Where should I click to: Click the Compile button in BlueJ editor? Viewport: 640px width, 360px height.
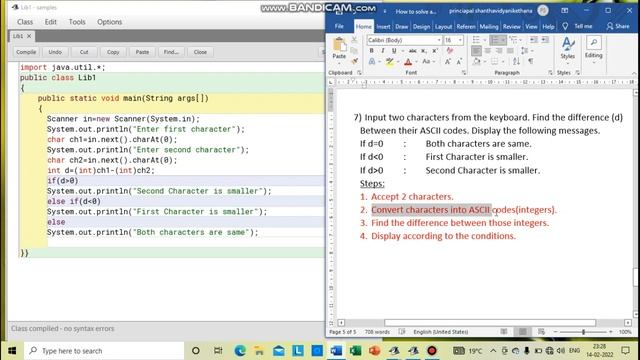[x=26, y=52]
